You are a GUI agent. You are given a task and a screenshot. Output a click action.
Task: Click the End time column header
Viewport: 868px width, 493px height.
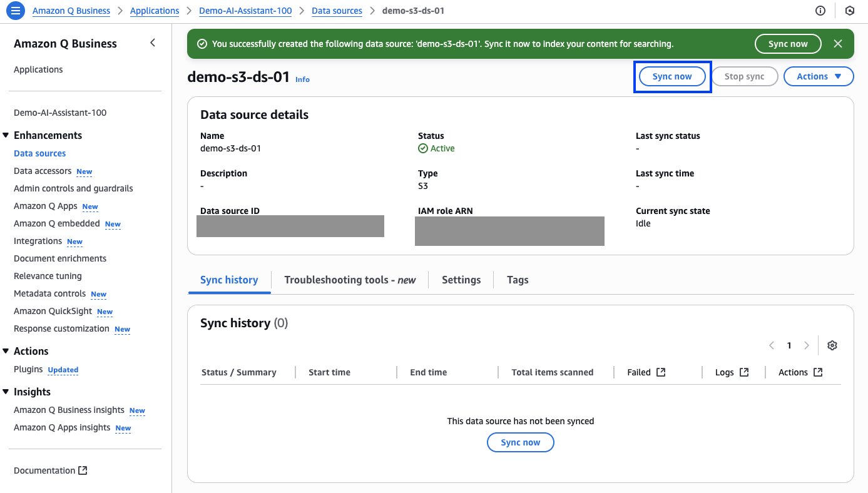(x=429, y=372)
